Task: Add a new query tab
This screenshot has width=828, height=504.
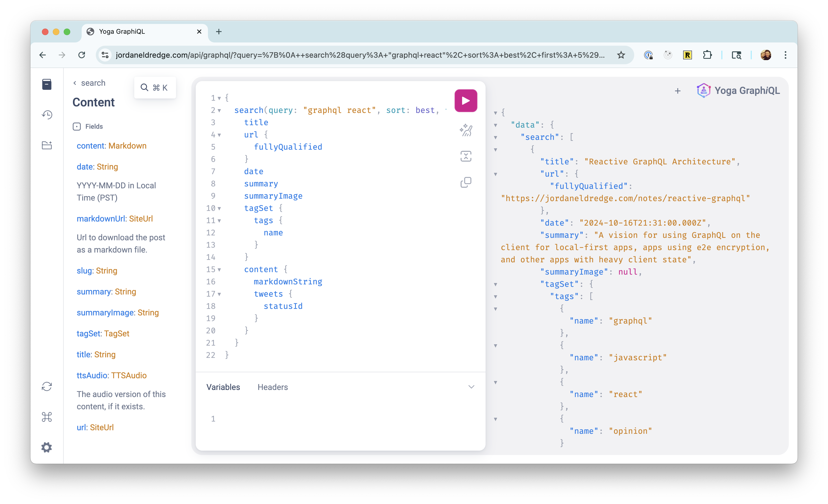Action: point(677,91)
